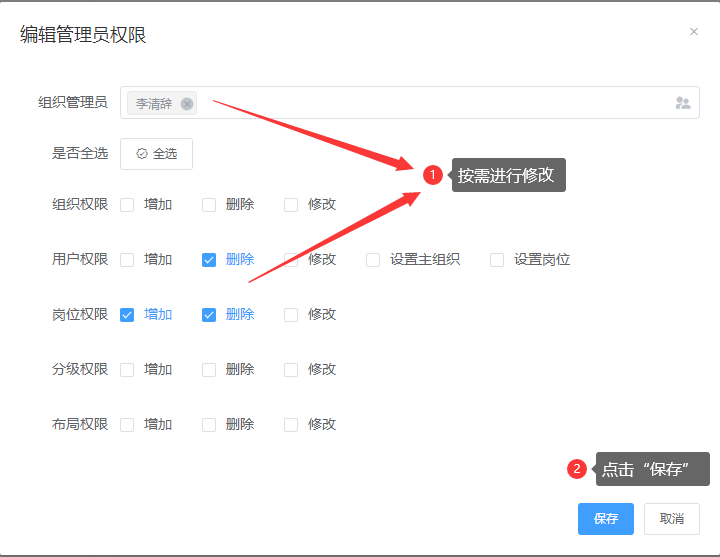Uncheck 增加 checkbox for 岗位权限
Image resolution: width=720 pixels, height=557 pixels.
127,315
